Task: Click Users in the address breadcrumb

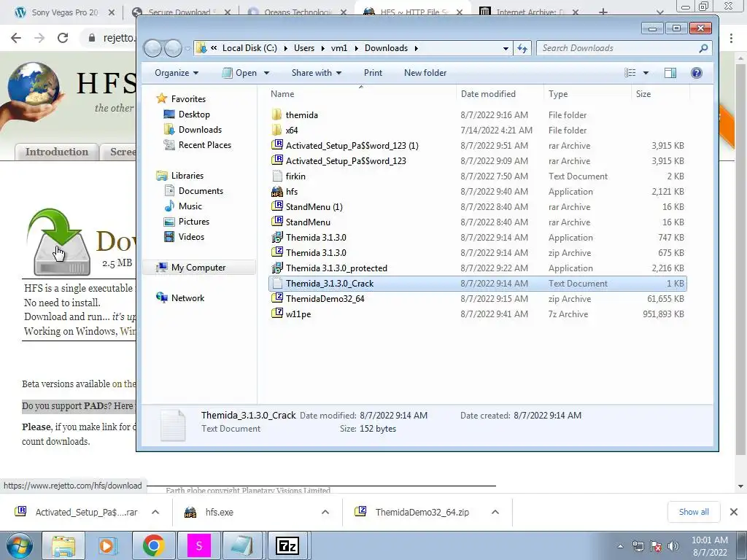Action: 304,48
